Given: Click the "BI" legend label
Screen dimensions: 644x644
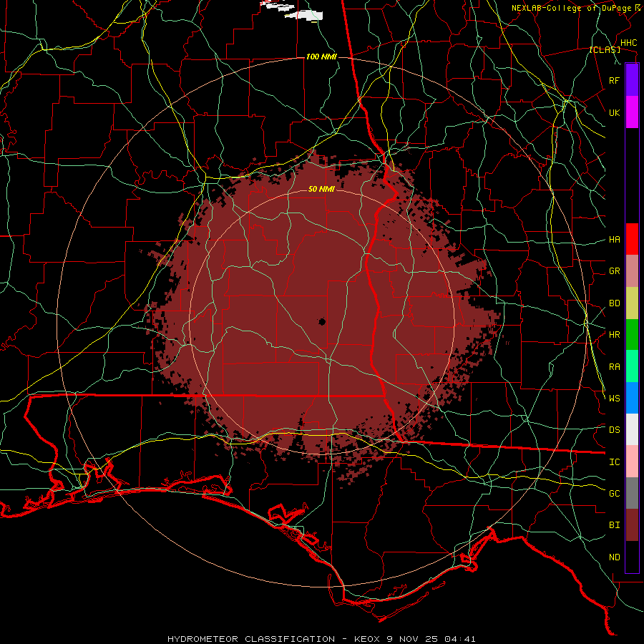Looking at the screenshot, I should click(614, 525).
